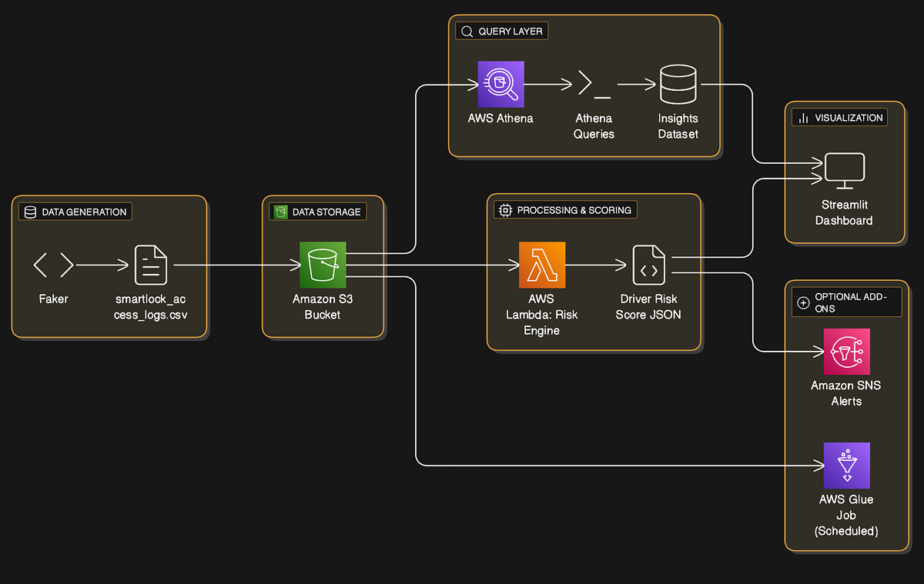Image resolution: width=924 pixels, height=584 pixels.
Task: Click the Streamlit Dashboard text label
Action: pos(845,212)
